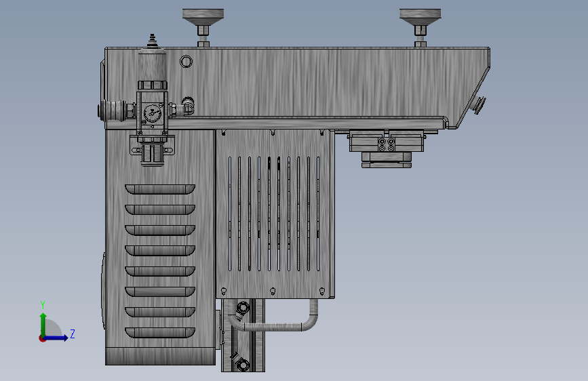This screenshot has width=588, height=381.
Task: Select the bottommost louver on the left cabinet
Action: pyautogui.click(x=160, y=333)
